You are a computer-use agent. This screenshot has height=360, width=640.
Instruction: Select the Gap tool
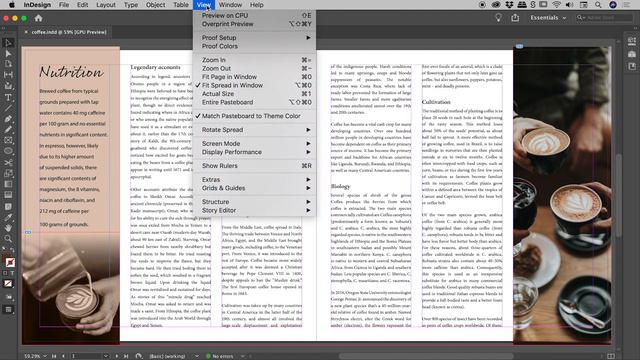(x=8, y=75)
